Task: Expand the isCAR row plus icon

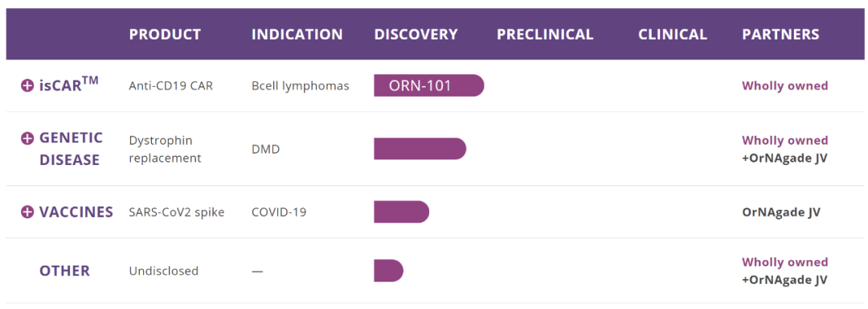Action: 27,86
